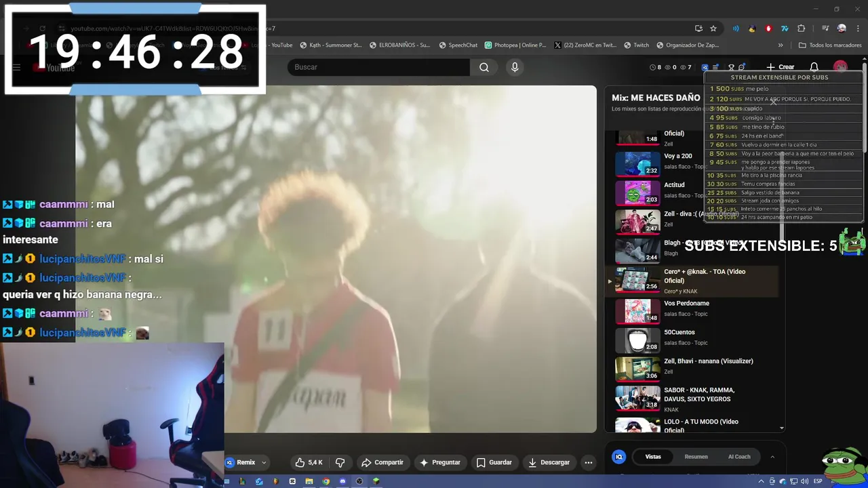Select the Resumen tab
The image size is (868, 488).
(696, 457)
